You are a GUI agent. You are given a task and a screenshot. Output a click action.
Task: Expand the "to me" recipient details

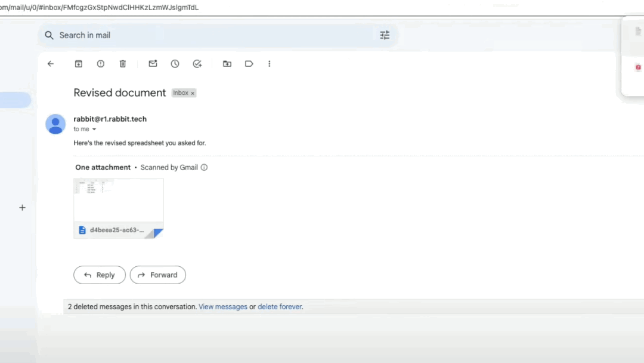(x=94, y=130)
